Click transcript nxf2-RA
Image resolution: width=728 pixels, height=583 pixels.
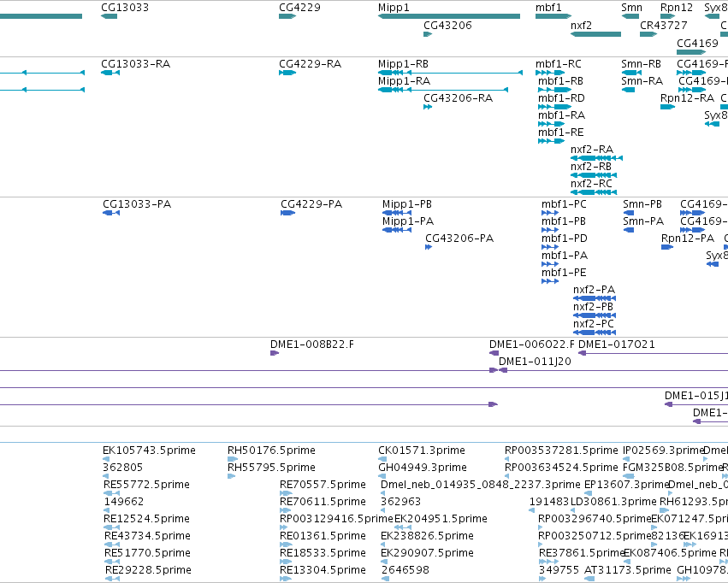point(592,150)
